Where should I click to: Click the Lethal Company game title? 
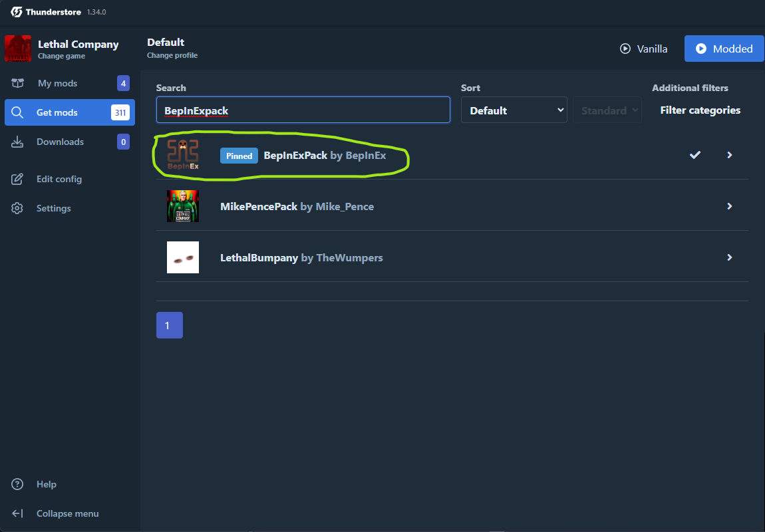(x=78, y=45)
